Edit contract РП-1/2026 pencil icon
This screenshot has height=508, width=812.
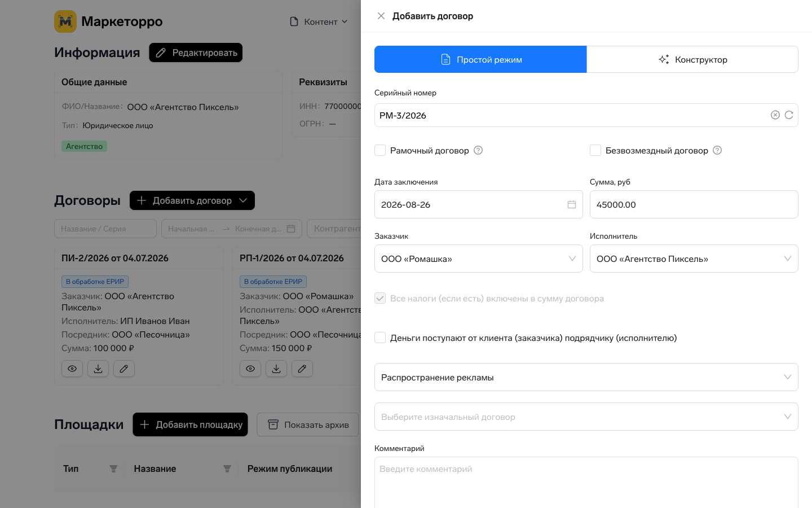(302, 369)
